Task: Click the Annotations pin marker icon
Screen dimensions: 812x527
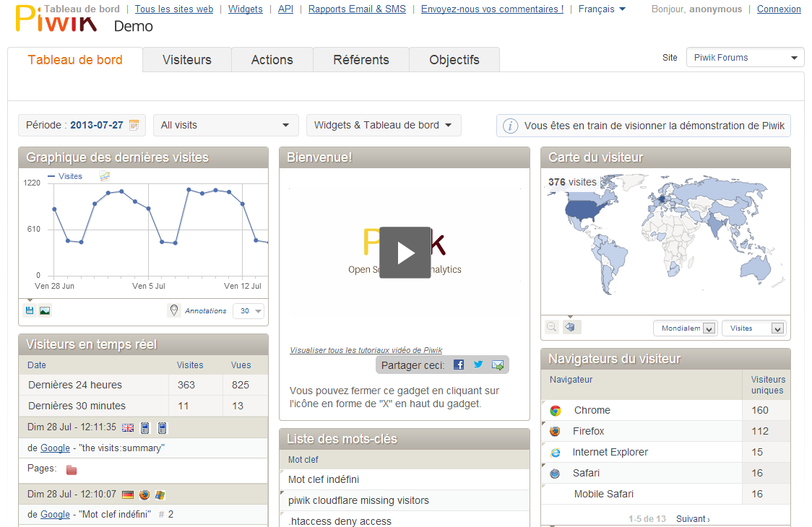Action: tap(174, 310)
